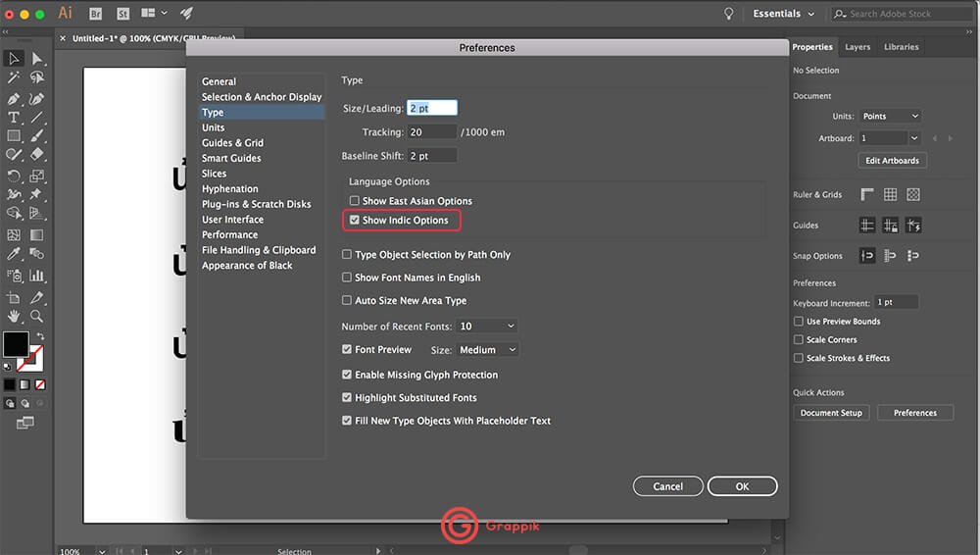Pick the Zoom tool magnifier

[36, 316]
